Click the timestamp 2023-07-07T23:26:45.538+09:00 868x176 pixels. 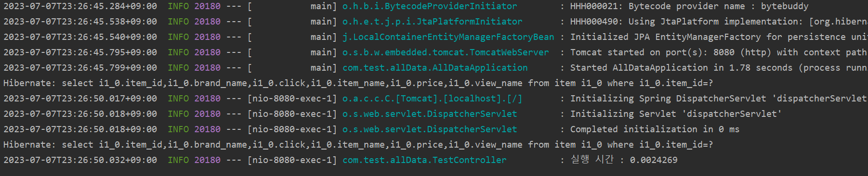click(80, 22)
